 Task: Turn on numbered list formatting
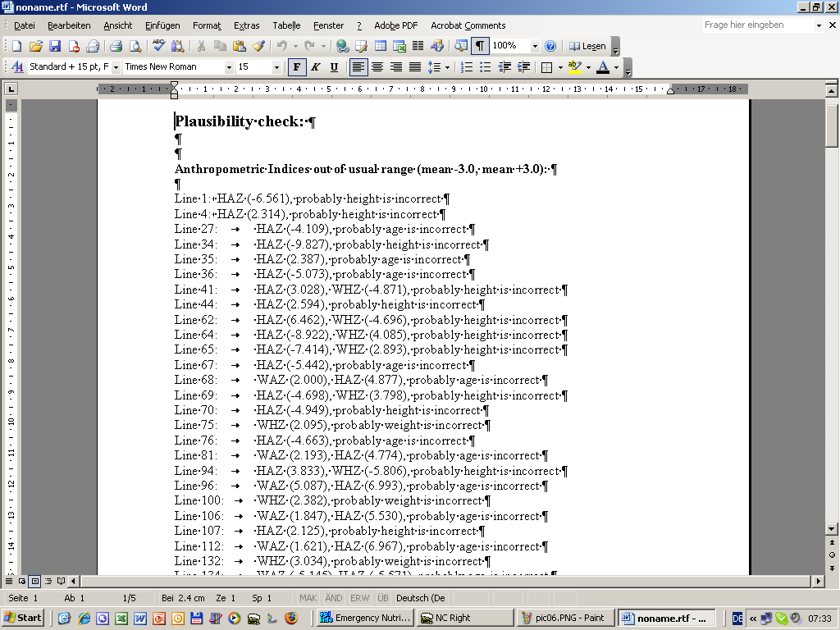(x=467, y=67)
